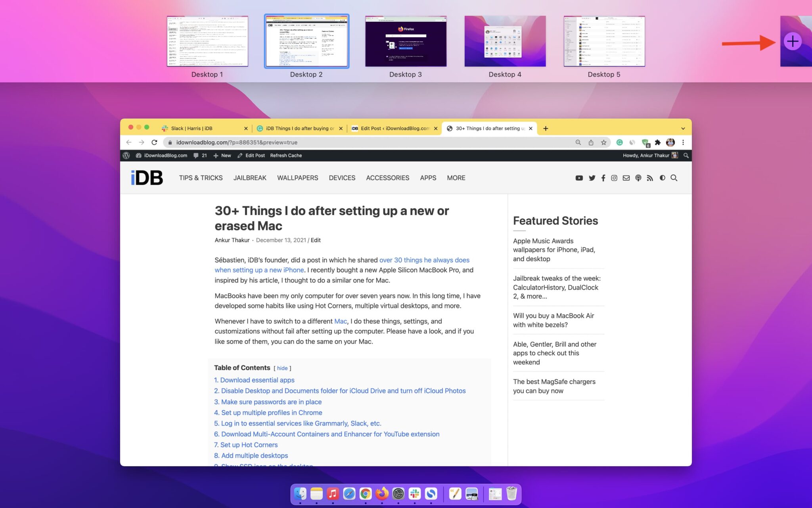Click Edit Post in the admin bar
This screenshot has width=812, height=508.
pyautogui.click(x=251, y=156)
